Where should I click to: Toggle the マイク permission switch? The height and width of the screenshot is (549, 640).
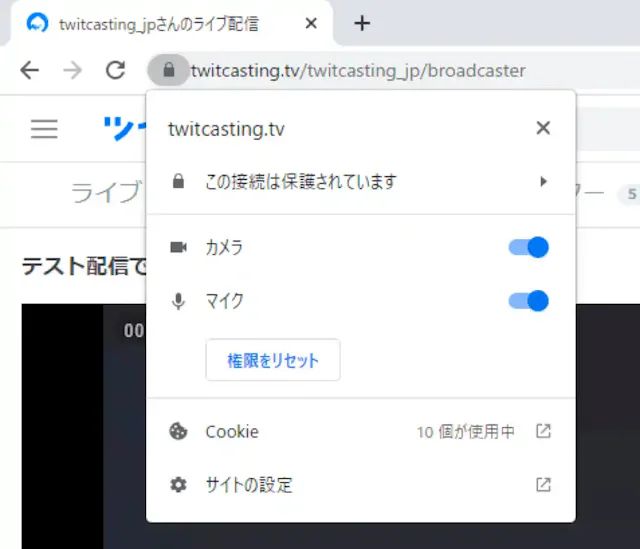coord(528,301)
